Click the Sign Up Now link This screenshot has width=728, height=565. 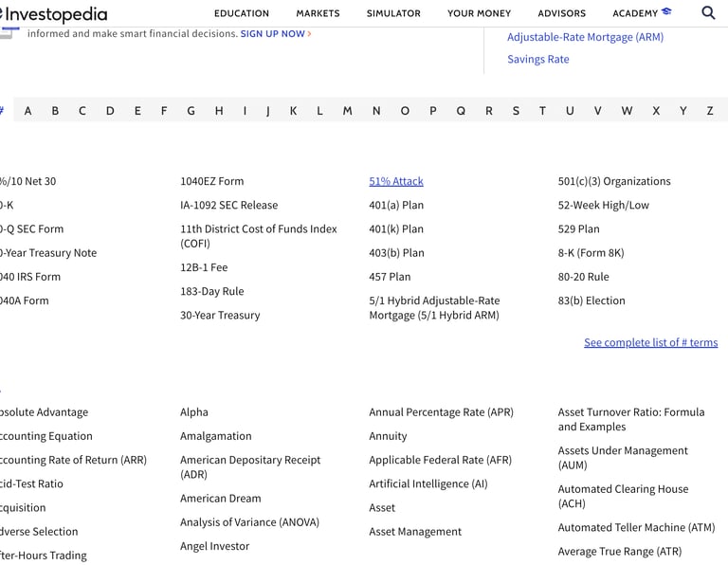276,34
